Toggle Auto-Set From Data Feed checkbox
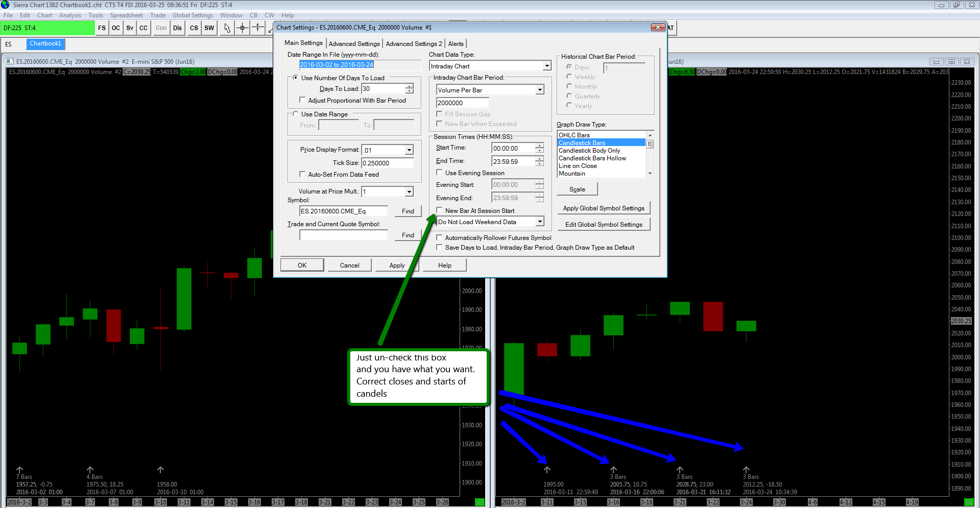This screenshot has height=508, width=980. click(302, 174)
